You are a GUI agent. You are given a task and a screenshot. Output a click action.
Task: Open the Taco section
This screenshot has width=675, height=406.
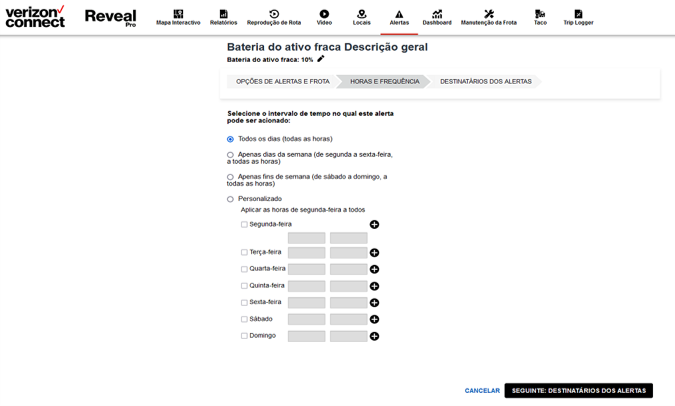pyautogui.click(x=540, y=18)
